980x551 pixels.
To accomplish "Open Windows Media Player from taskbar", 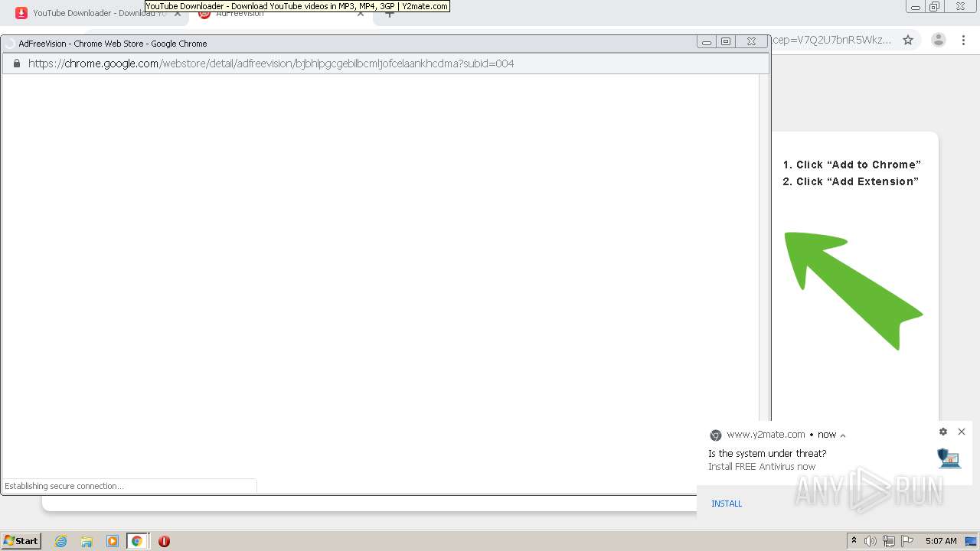I will click(113, 541).
